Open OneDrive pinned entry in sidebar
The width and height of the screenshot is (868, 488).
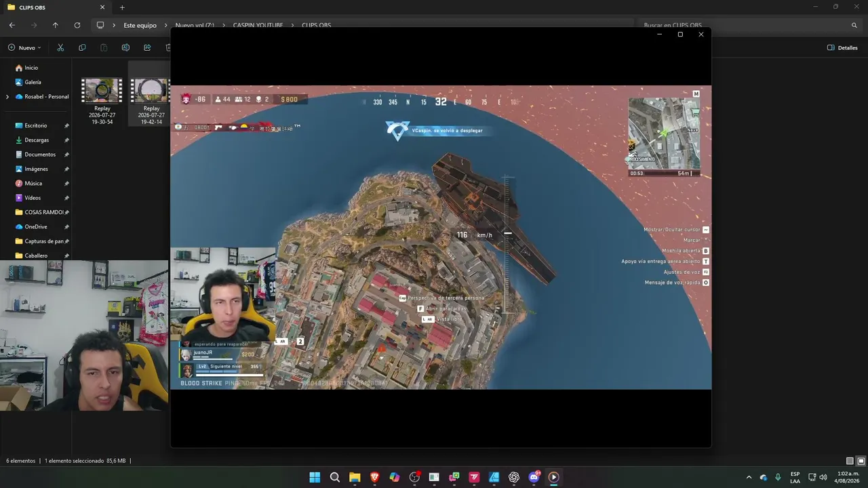(36, 227)
